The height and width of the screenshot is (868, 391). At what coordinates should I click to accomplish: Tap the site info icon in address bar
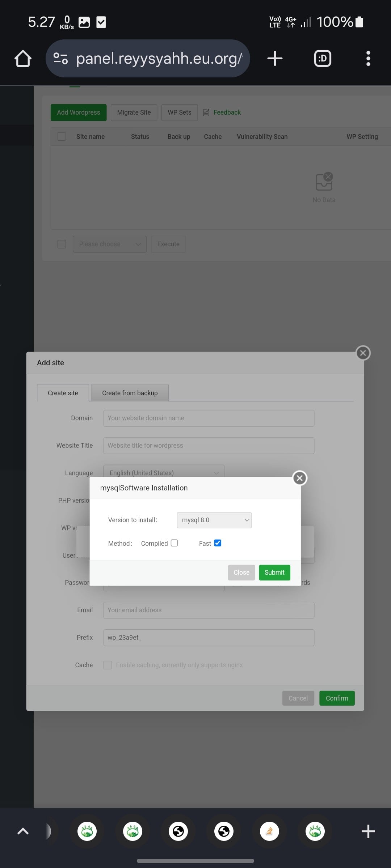click(60, 59)
